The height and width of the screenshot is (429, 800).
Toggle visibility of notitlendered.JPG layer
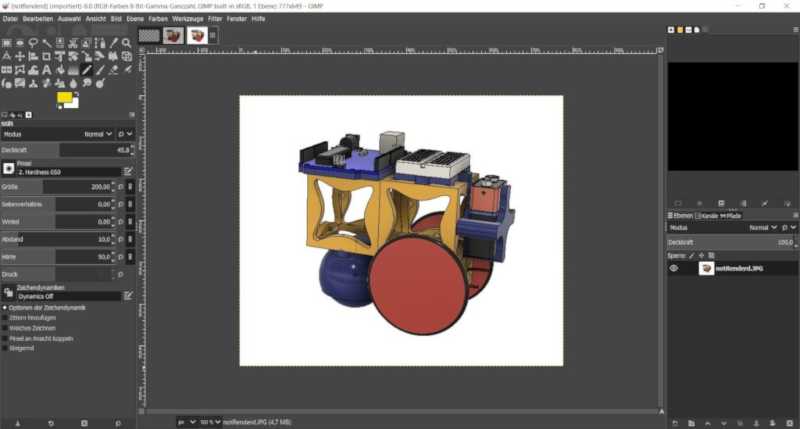click(673, 268)
